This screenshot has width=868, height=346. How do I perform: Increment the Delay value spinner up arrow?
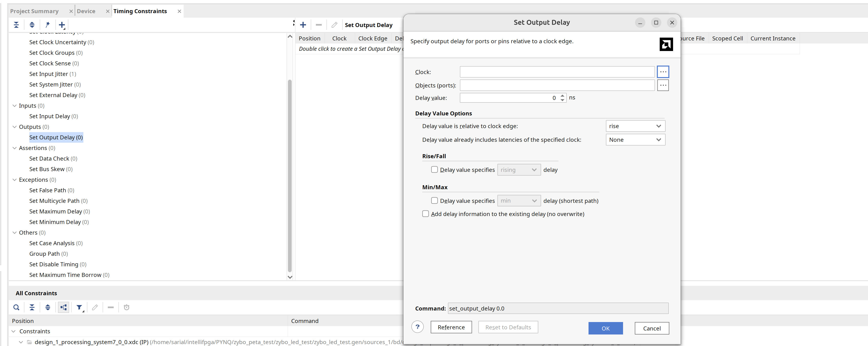(562, 96)
